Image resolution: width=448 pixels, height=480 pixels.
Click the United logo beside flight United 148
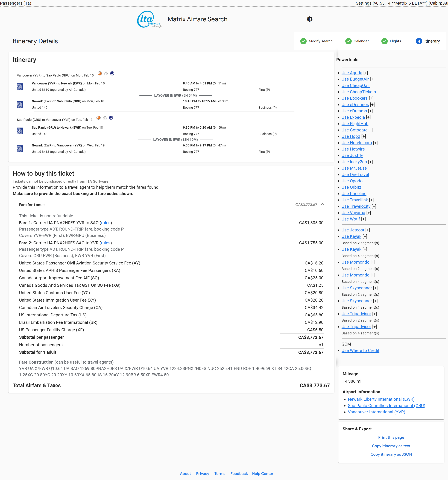click(20, 131)
